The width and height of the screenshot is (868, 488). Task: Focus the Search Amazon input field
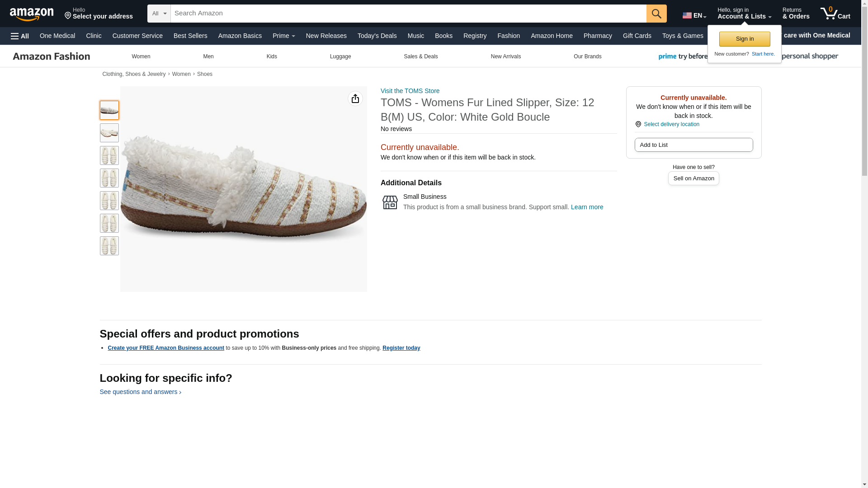408,14
